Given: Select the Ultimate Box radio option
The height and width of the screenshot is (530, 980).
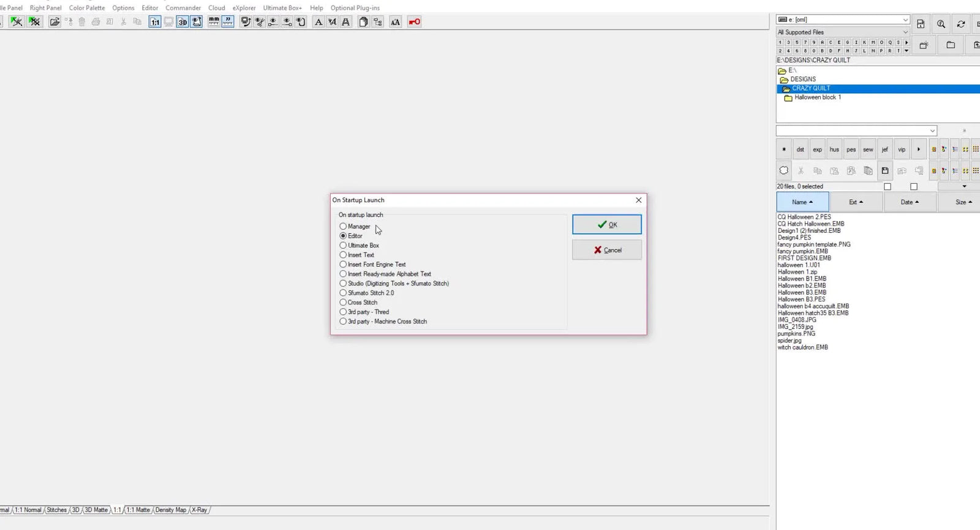Looking at the screenshot, I should [x=360, y=246].
